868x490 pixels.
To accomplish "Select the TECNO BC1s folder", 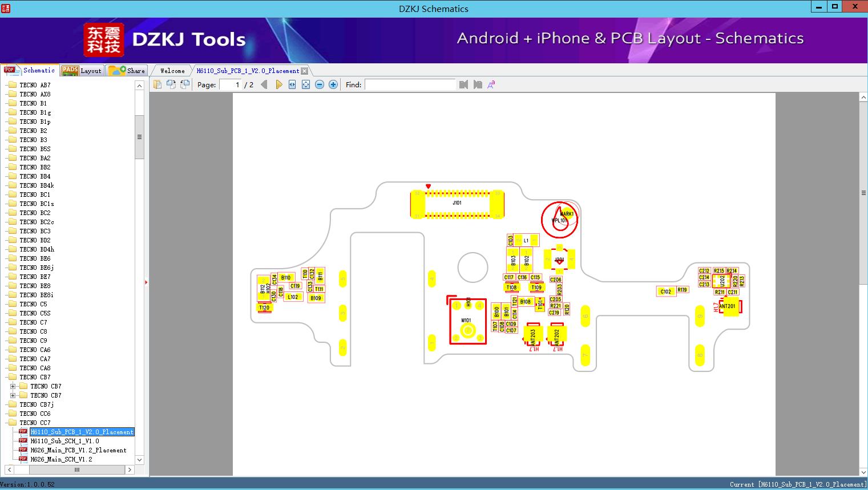I will (37, 204).
